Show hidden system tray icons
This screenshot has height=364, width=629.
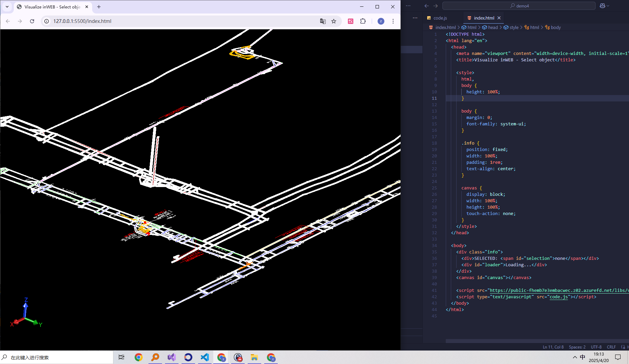pyautogui.click(x=575, y=357)
